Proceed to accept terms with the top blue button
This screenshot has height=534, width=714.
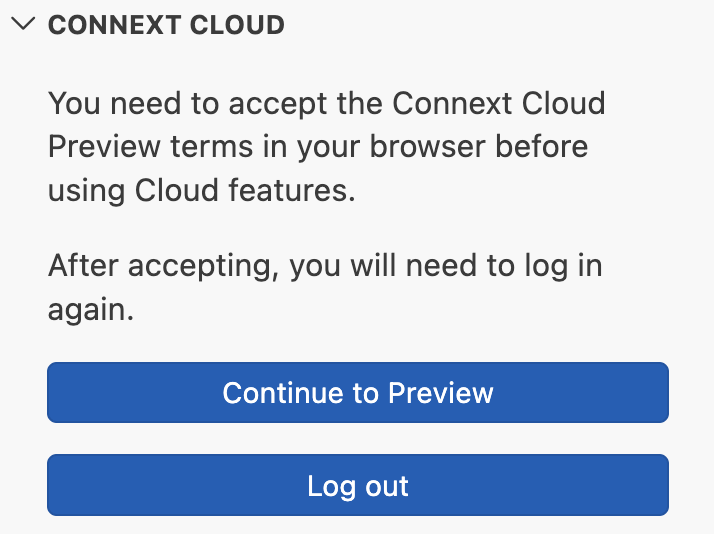point(358,392)
